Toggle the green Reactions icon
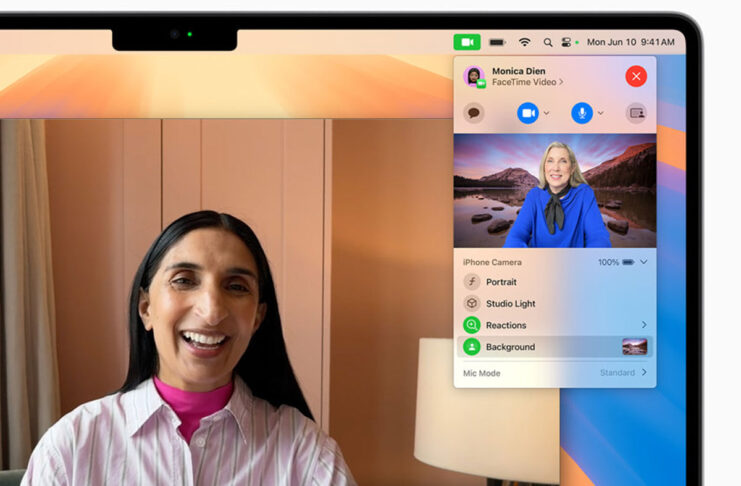This screenshot has height=486, width=741. [472, 325]
